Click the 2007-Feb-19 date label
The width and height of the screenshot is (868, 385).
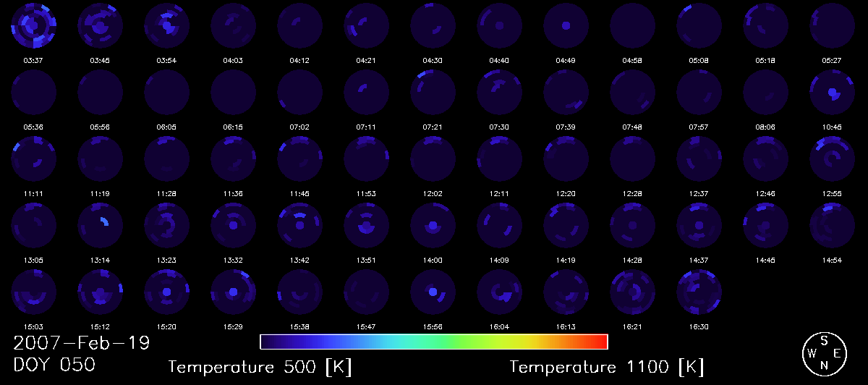(81, 343)
